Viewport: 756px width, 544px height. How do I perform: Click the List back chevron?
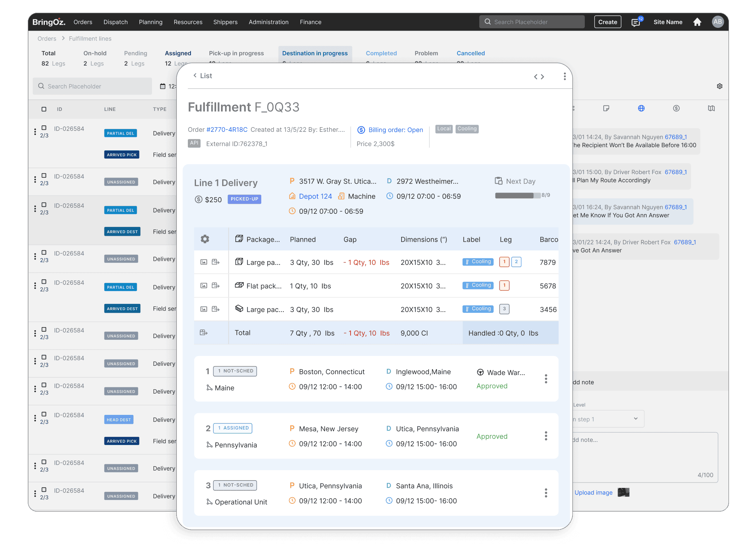coord(195,75)
